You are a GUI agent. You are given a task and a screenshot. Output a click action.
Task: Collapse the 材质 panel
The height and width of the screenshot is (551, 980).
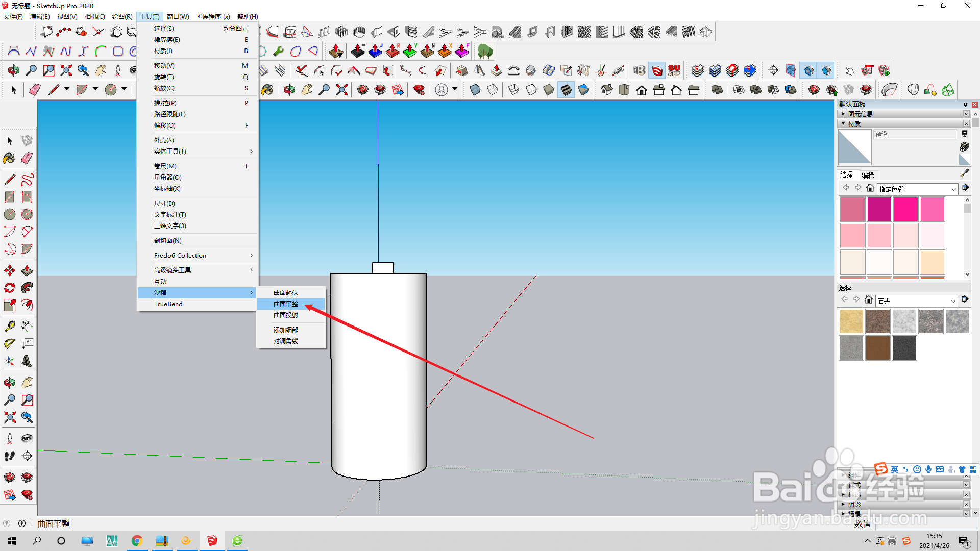point(843,123)
